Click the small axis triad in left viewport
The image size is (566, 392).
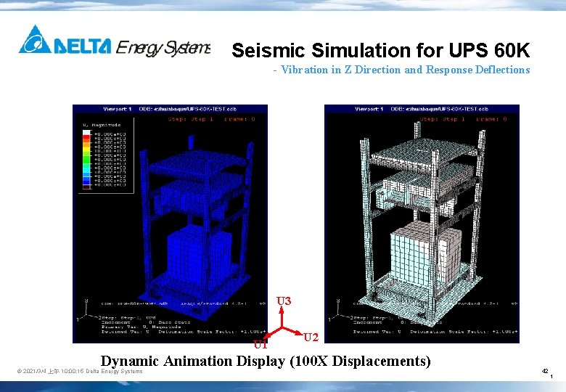click(87, 311)
